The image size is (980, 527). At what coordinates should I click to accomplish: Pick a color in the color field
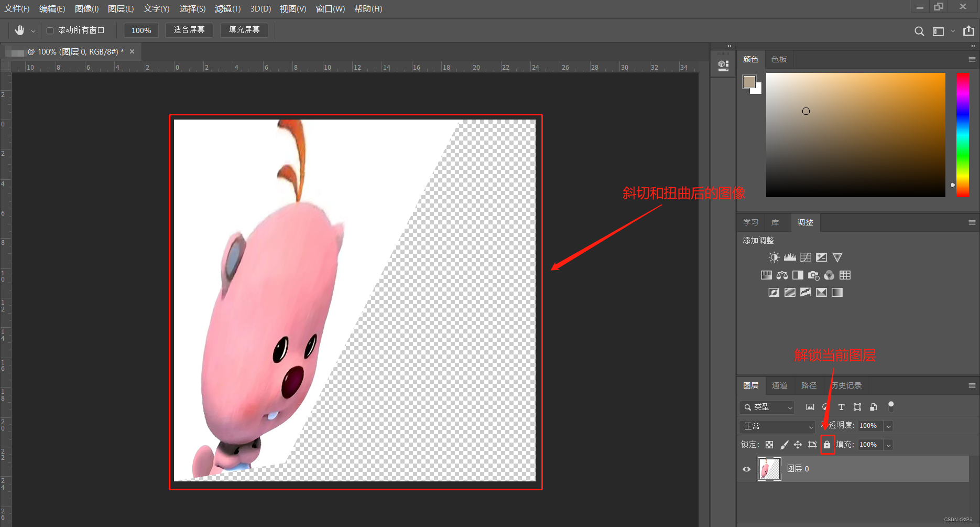coord(855,135)
